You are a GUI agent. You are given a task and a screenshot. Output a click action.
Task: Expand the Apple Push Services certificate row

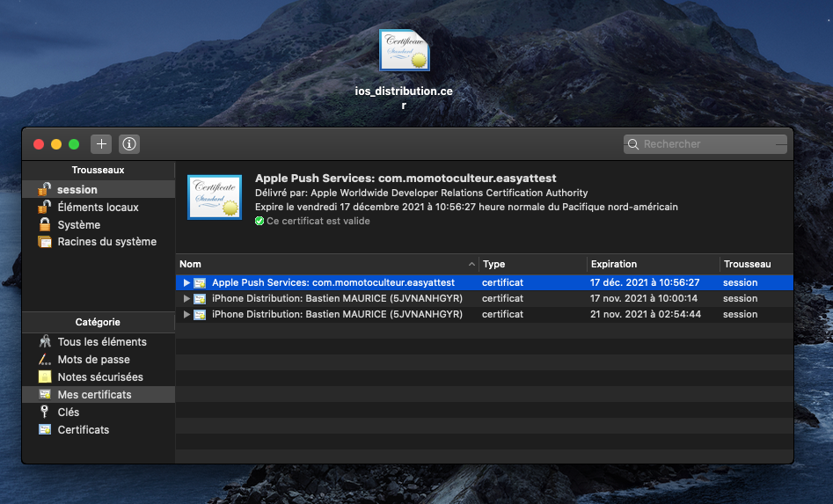(x=186, y=282)
